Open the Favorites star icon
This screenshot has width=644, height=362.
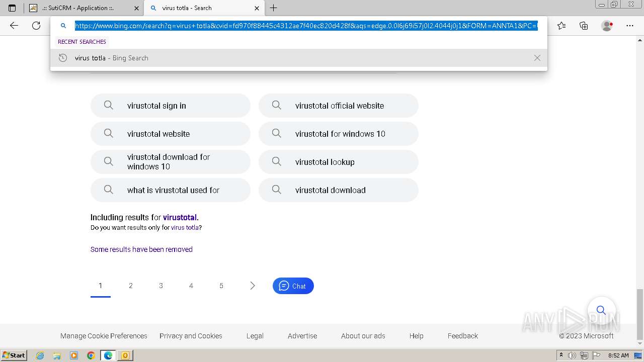561,26
